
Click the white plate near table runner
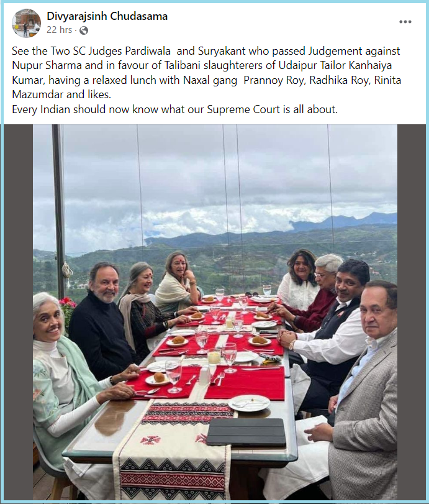coord(249,403)
